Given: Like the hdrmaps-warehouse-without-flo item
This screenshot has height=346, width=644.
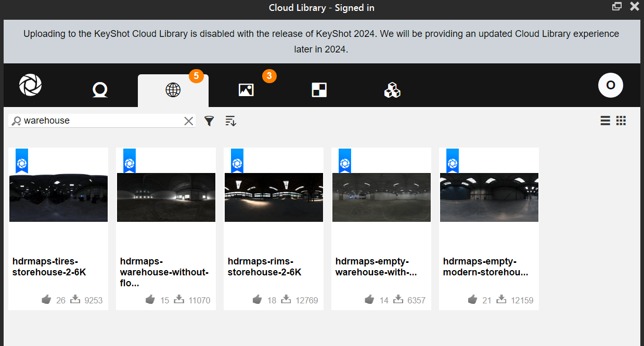Looking at the screenshot, I should [151, 300].
